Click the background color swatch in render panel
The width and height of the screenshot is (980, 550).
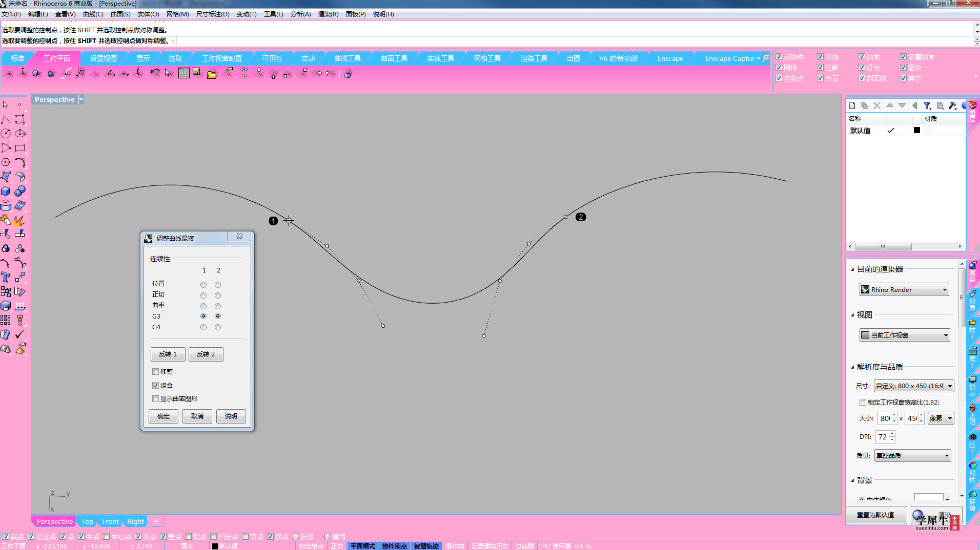928,497
